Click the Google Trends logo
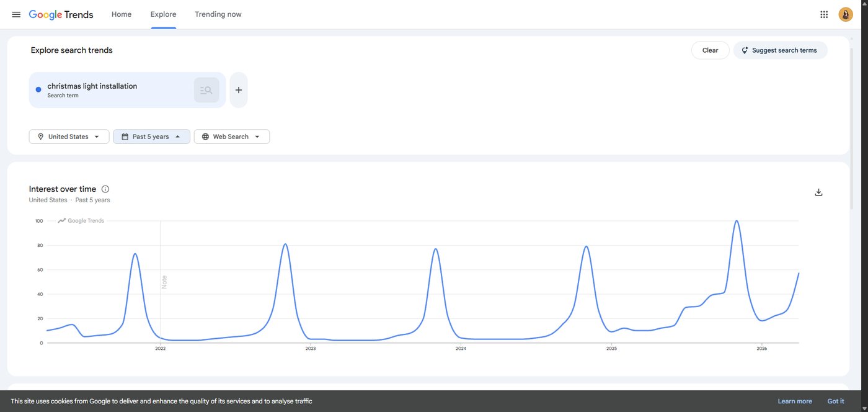The height and width of the screenshot is (412, 868). [x=60, y=14]
